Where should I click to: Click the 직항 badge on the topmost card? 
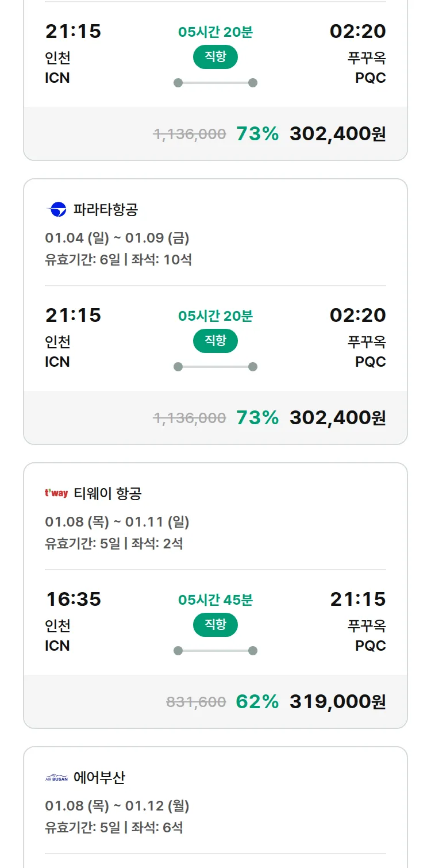pyautogui.click(x=215, y=57)
